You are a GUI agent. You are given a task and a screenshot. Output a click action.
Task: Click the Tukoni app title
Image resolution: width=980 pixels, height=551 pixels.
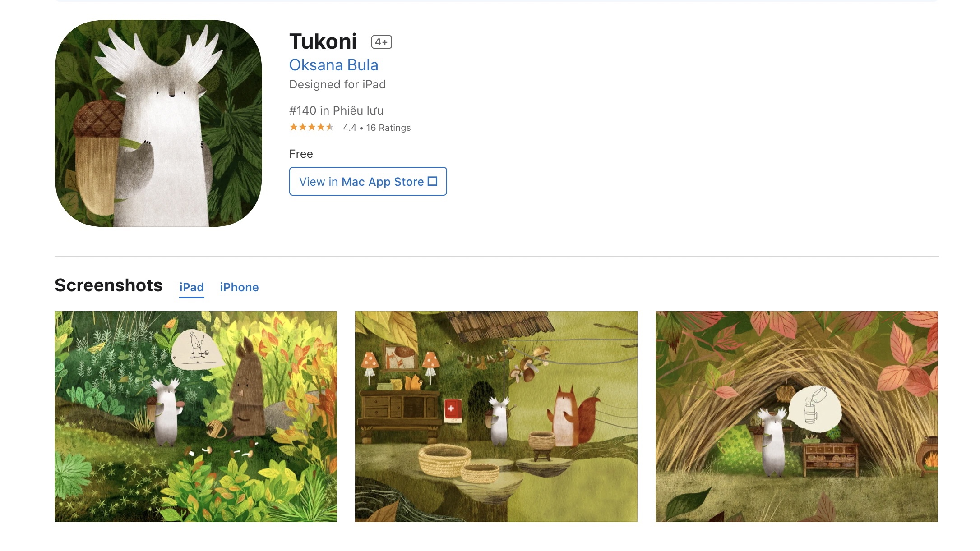pos(323,41)
